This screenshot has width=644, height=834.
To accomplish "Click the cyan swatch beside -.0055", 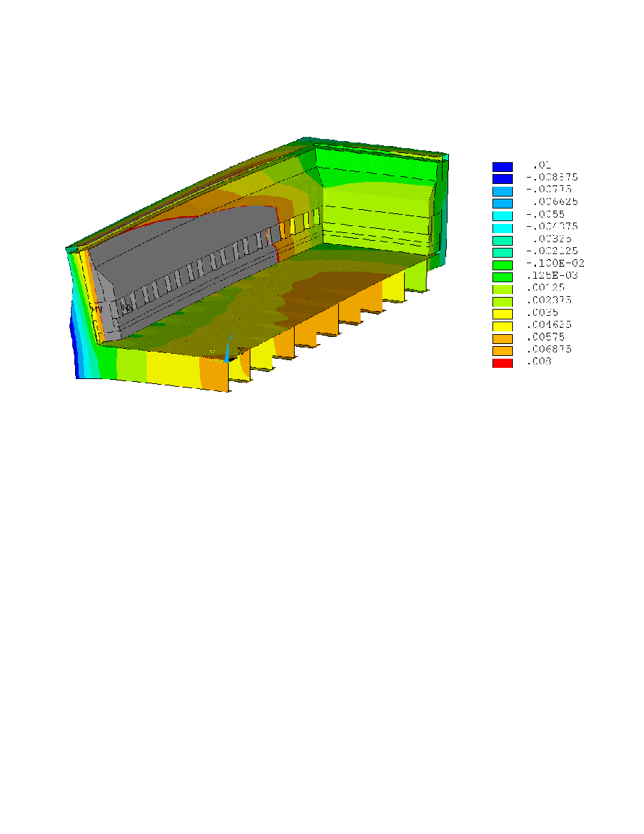I will pyautogui.click(x=502, y=216).
